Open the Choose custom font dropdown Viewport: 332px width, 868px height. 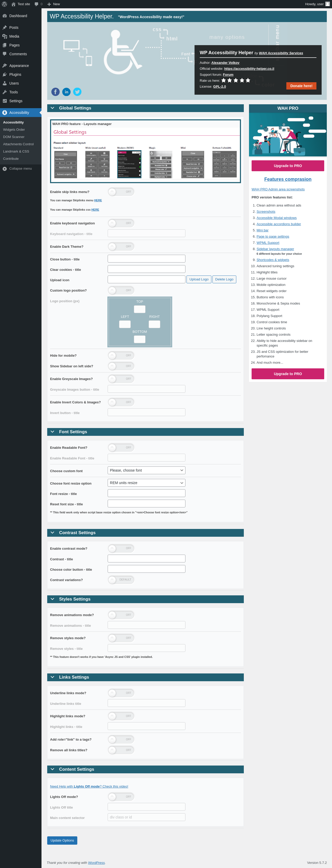(x=146, y=470)
